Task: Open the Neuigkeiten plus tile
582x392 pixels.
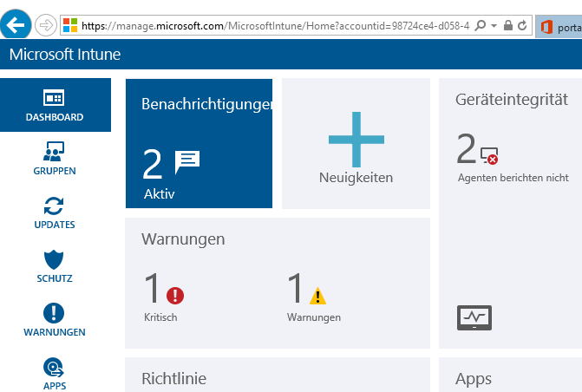Action: [356, 143]
